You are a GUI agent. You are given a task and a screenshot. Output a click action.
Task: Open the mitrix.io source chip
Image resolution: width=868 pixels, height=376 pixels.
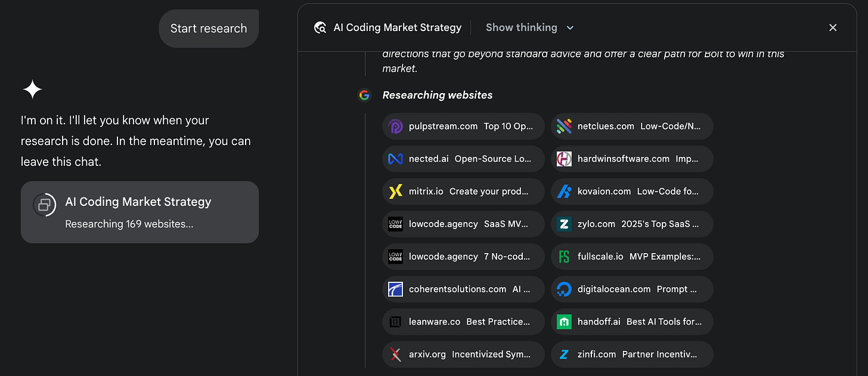463,192
